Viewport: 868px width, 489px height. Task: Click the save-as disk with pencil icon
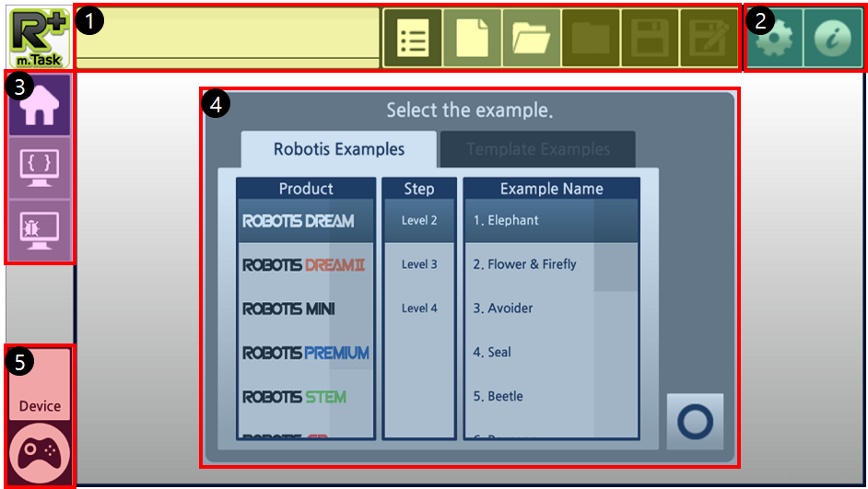[710, 38]
